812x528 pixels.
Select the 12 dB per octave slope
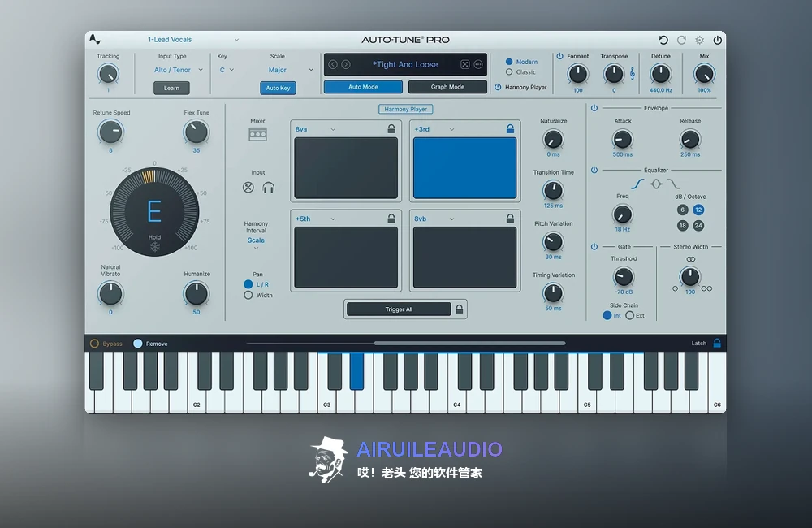pos(698,210)
